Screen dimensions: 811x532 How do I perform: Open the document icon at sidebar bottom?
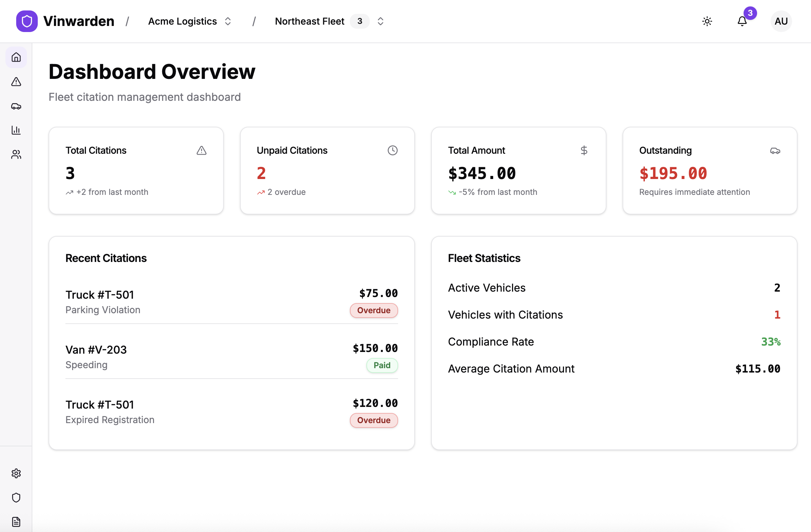click(16, 522)
